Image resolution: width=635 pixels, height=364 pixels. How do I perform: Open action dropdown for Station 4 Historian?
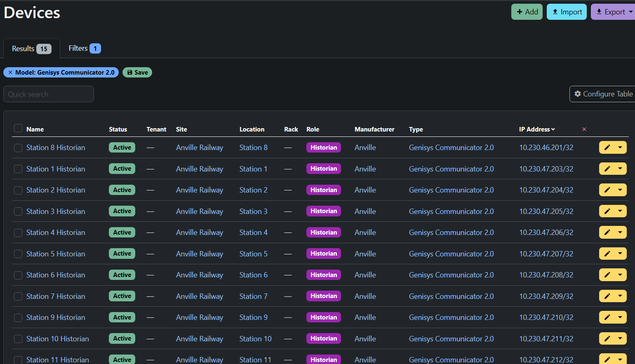[x=620, y=232]
